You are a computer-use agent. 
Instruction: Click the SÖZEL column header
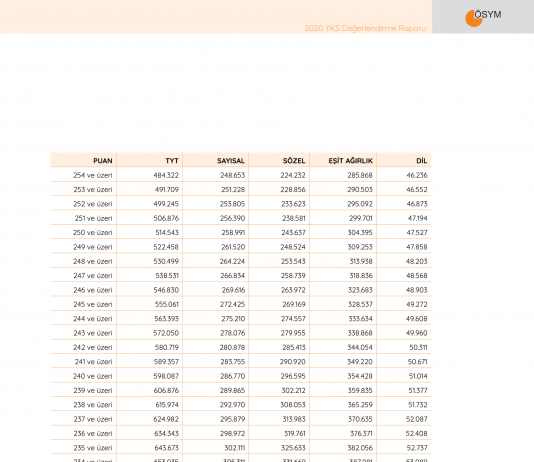point(294,161)
